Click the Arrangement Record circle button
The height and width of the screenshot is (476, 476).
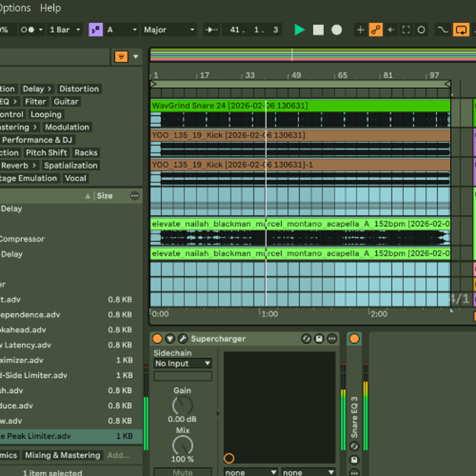(337, 30)
